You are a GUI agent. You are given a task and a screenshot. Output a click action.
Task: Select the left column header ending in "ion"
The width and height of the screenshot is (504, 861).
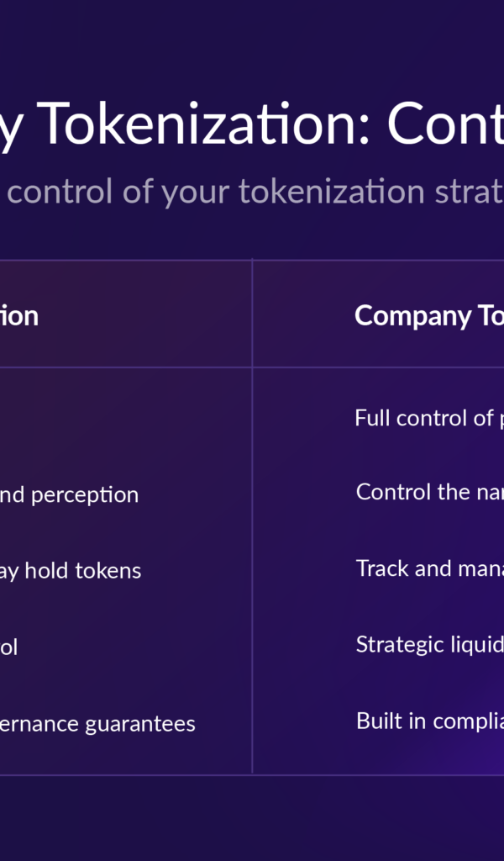click(19, 316)
